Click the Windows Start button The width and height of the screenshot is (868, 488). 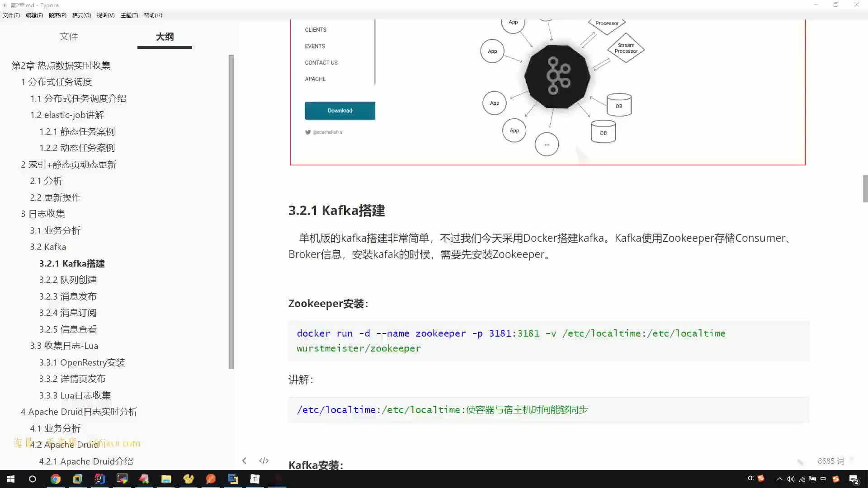pos(11,479)
